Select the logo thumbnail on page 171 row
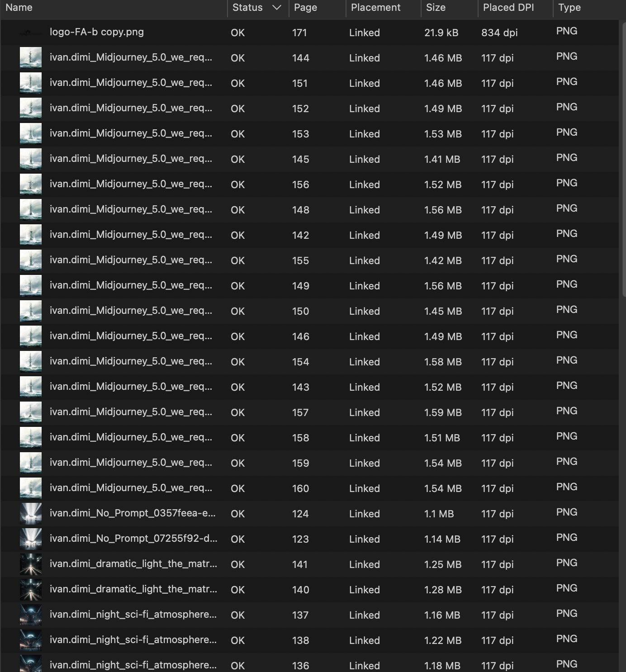 click(31, 33)
